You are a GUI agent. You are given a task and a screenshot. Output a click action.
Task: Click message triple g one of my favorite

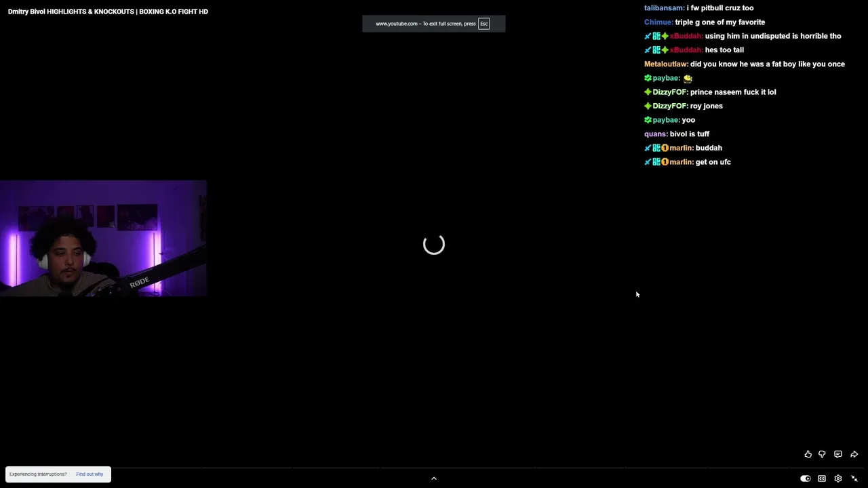(x=720, y=22)
